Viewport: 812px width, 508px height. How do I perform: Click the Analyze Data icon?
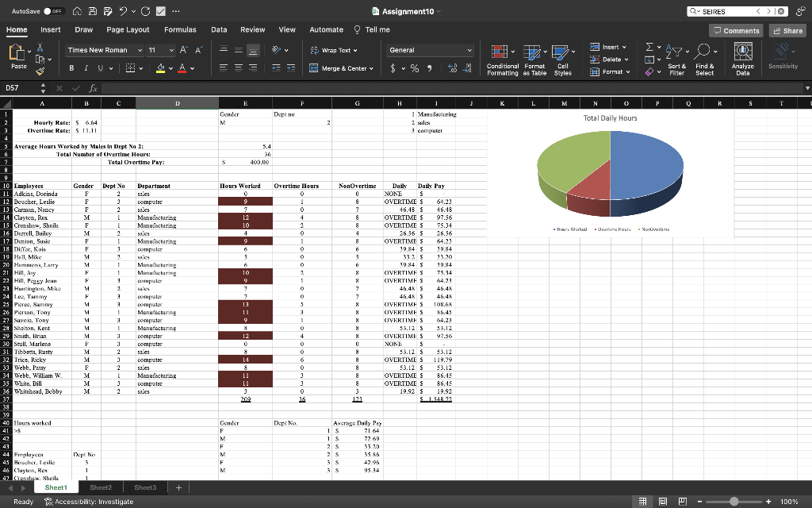(743, 56)
